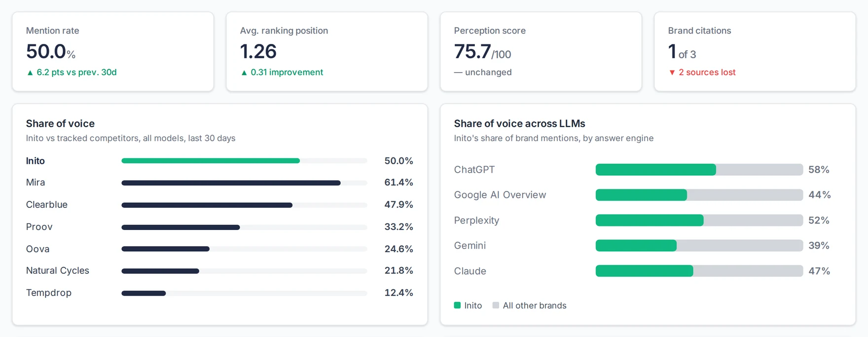Click the Proov row label
This screenshot has height=337, width=868.
coord(39,227)
